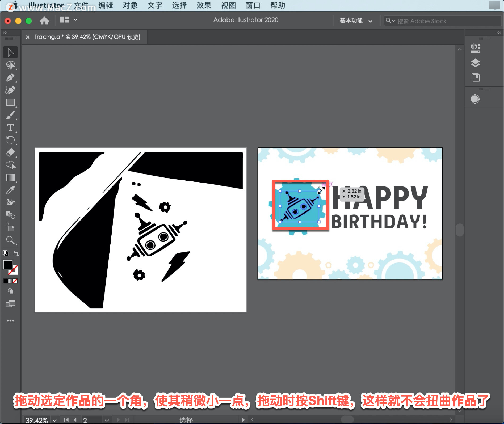
Task: Open Edit Toolbar three dots
Action: pos(10,321)
